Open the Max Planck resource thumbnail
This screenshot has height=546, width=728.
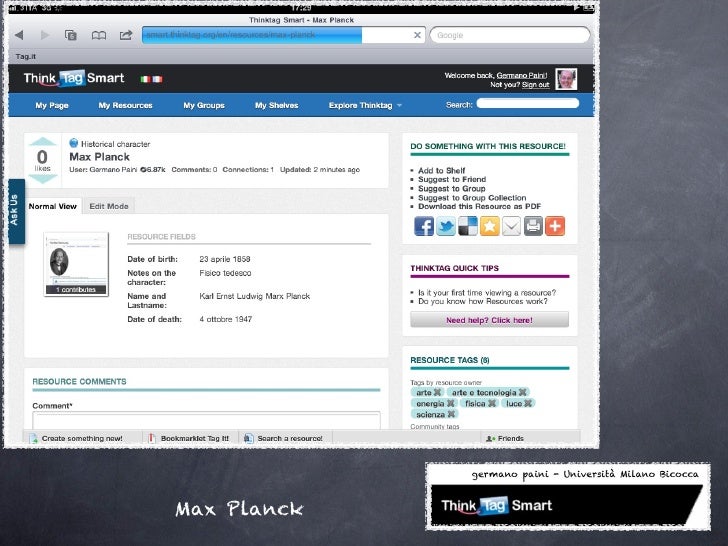pos(76,264)
